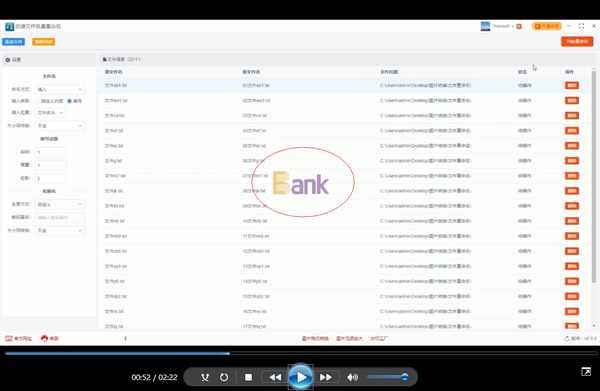Screen dimensions: 600x391
Task: Select the 编号 radio button
Action: pos(69,101)
